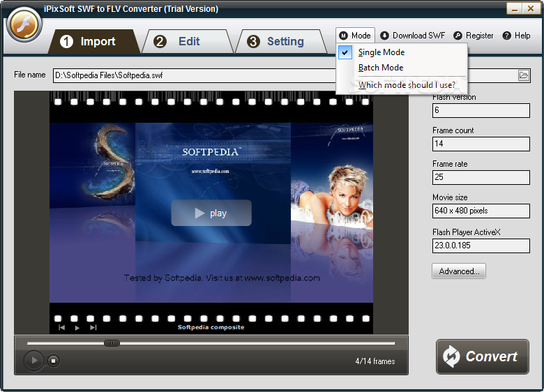Click the Register toolbar item
544x392 pixels.
click(x=474, y=36)
